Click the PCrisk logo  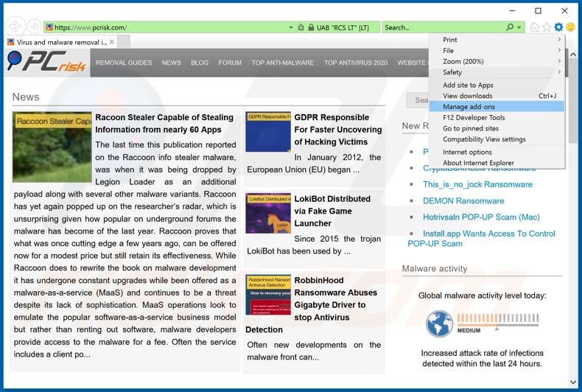(x=46, y=63)
